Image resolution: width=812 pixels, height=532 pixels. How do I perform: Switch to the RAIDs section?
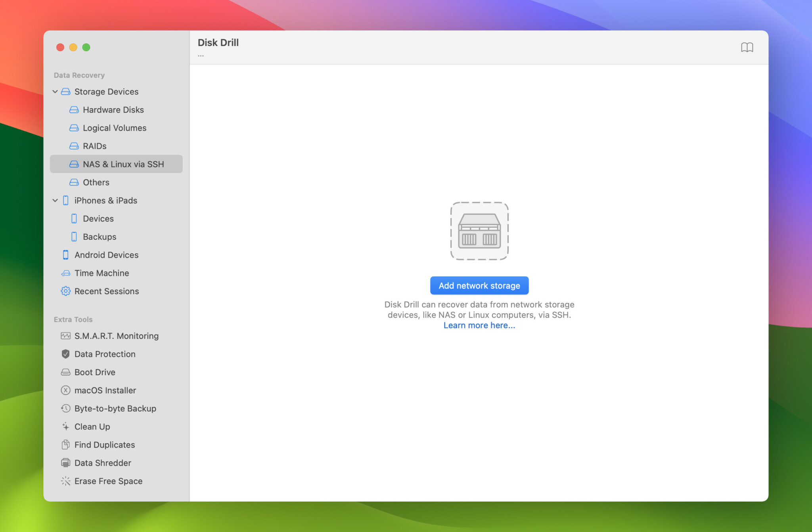click(94, 146)
